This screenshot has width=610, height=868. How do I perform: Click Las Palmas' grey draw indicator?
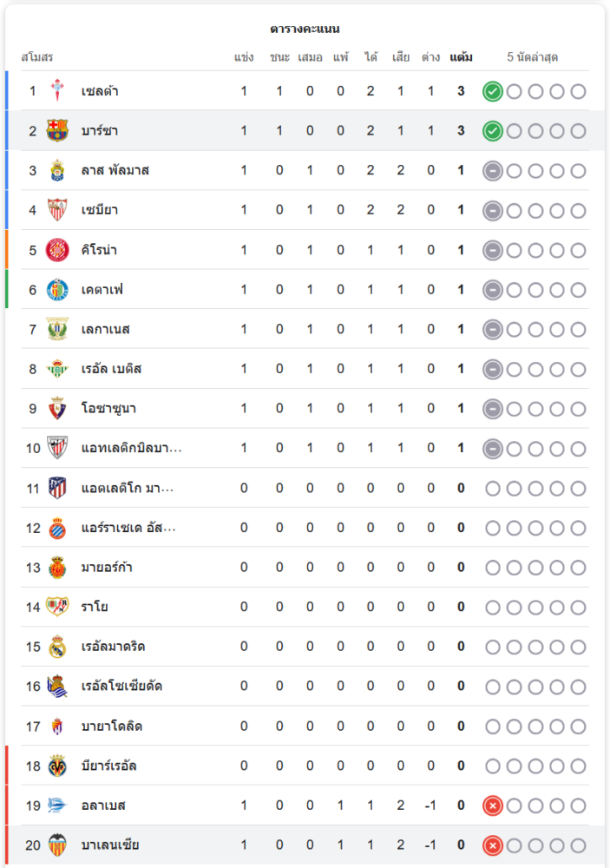click(493, 171)
